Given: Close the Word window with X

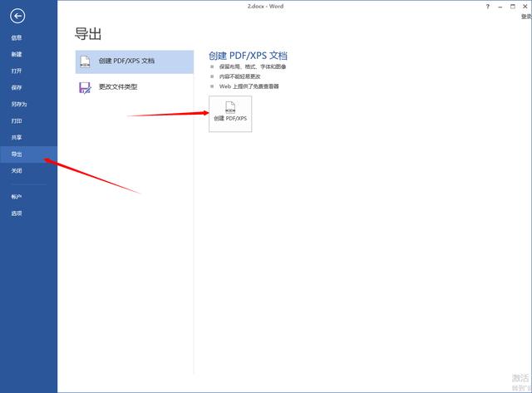Looking at the screenshot, I should [524, 6].
